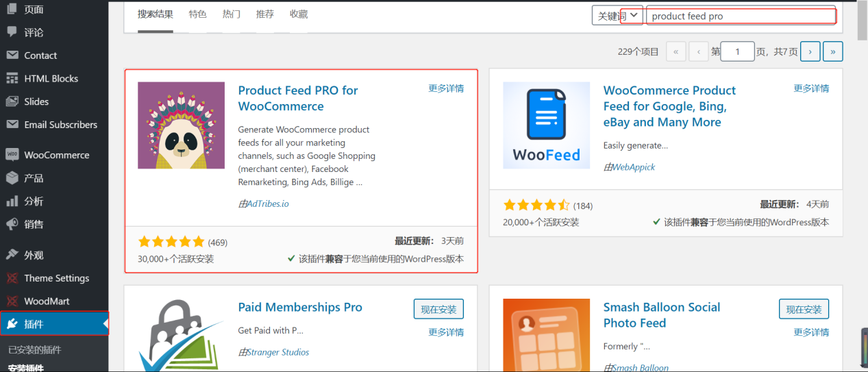Click the WooCommerce logo icon

point(12,155)
